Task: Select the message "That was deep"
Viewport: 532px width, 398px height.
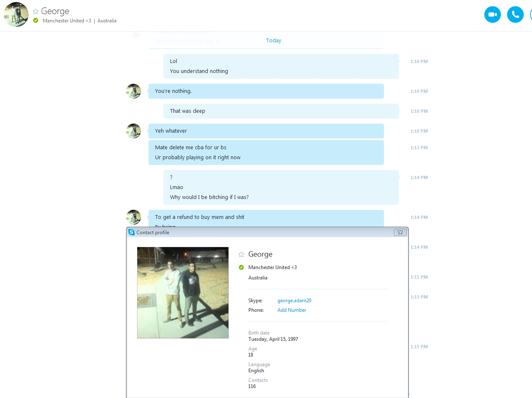Action: coord(187,111)
